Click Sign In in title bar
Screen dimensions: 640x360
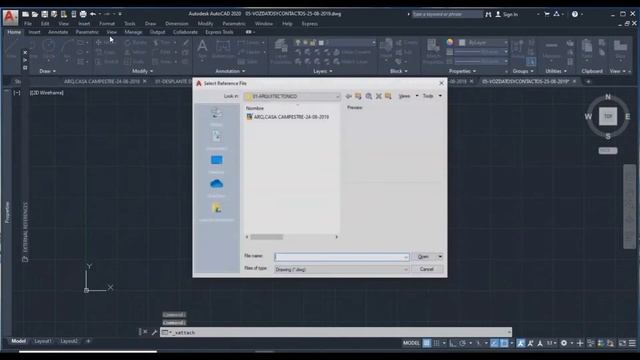(507, 14)
